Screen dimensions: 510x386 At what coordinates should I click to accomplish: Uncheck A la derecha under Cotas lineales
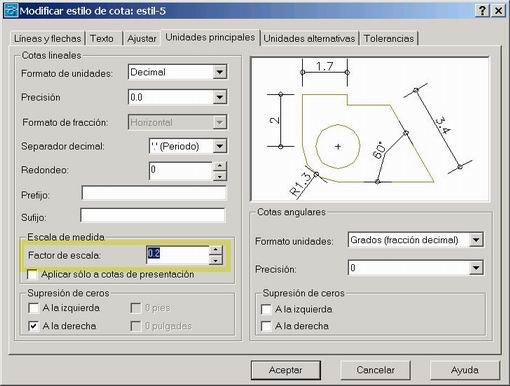pos(34,326)
